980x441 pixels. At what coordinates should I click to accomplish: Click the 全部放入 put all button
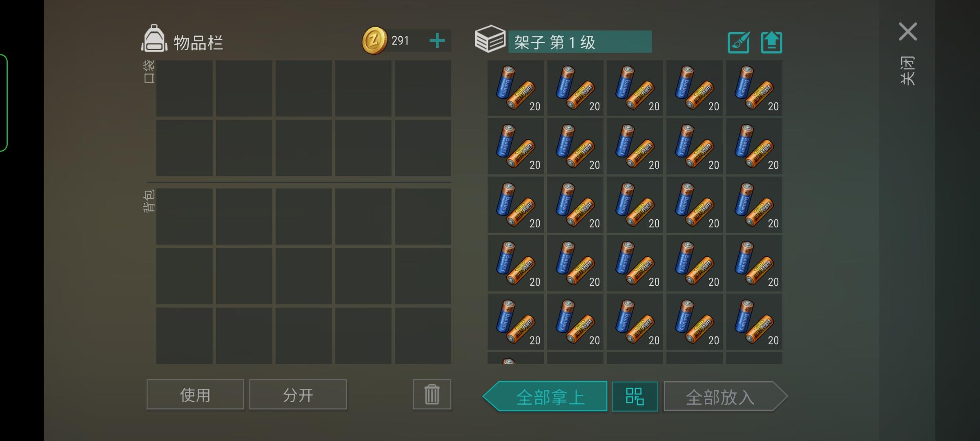point(725,396)
